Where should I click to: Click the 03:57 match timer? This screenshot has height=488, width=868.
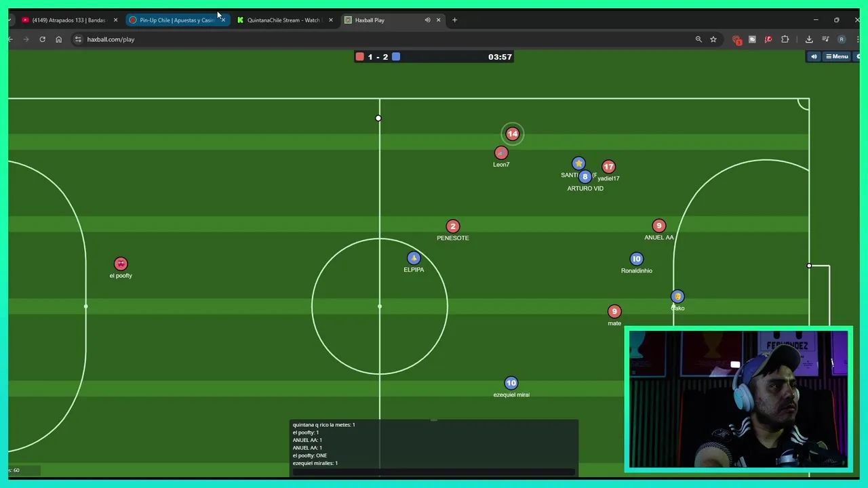pyautogui.click(x=500, y=57)
